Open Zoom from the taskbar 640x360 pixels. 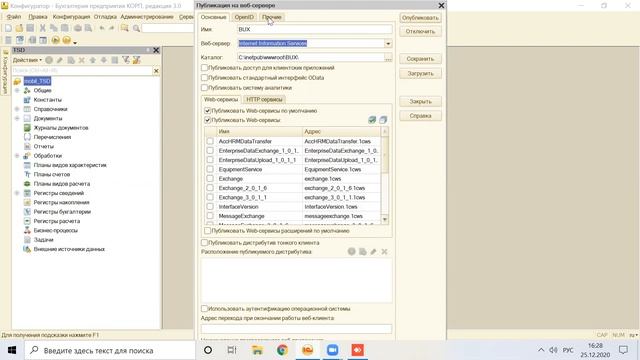coord(332,350)
